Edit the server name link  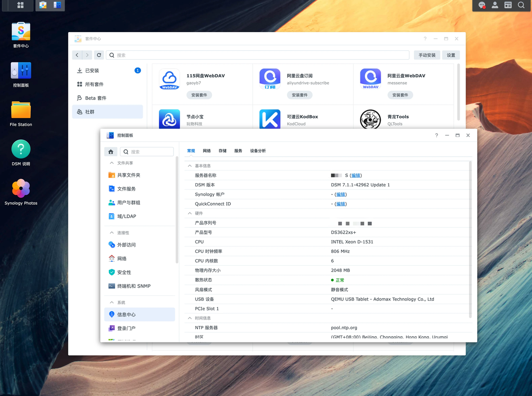(356, 175)
